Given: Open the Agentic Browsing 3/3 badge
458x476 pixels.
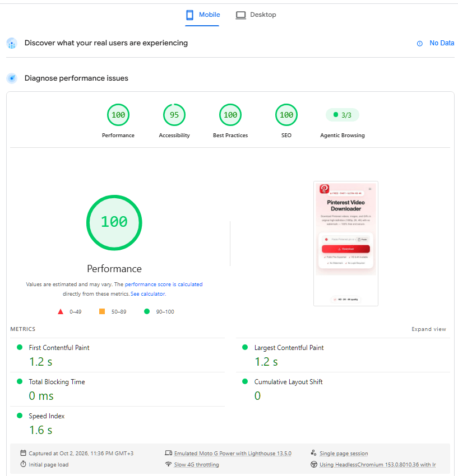Looking at the screenshot, I should [343, 115].
